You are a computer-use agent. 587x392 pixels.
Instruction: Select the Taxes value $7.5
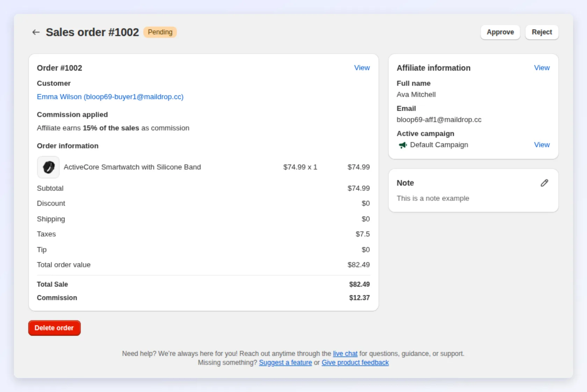363,234
